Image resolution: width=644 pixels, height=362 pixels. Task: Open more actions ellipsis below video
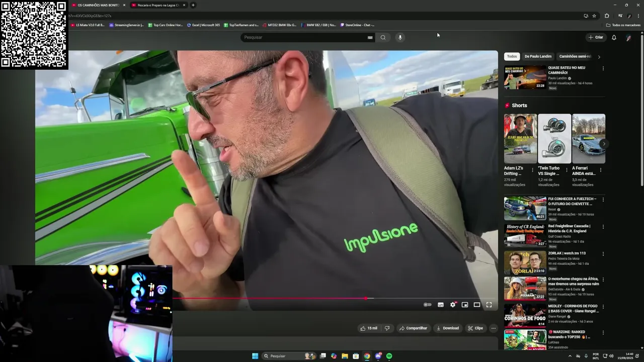click(x=494, y=328)
